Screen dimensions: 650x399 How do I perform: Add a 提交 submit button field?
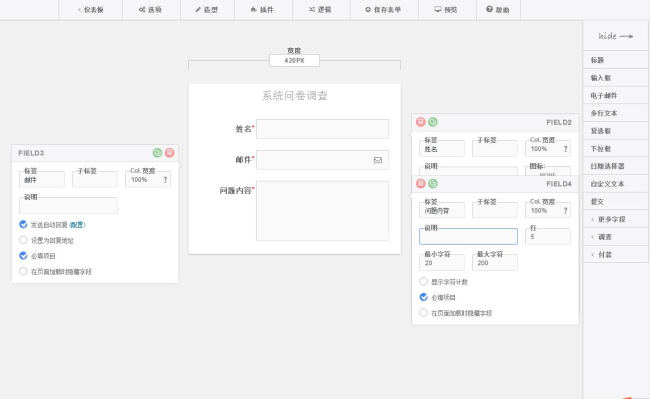(x=616, y=202)
